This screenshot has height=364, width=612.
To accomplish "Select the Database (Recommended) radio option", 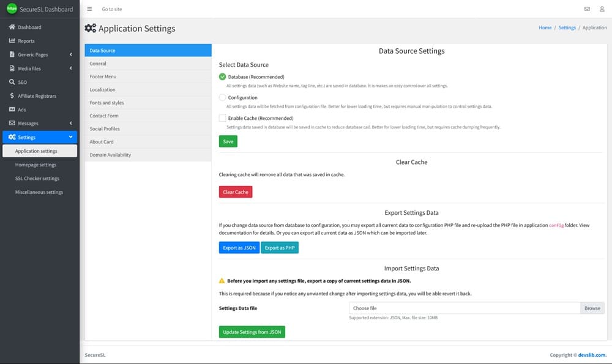I will [x=222, y=77].
